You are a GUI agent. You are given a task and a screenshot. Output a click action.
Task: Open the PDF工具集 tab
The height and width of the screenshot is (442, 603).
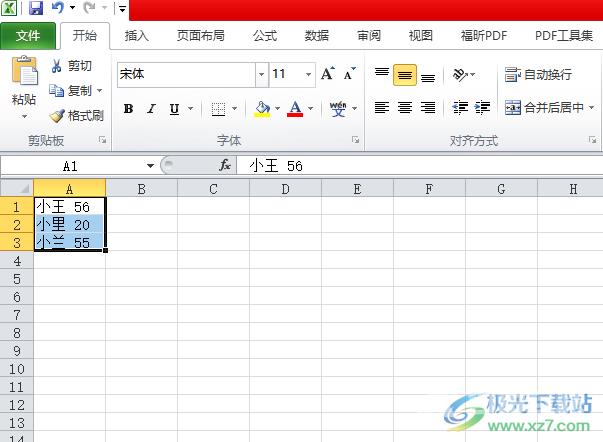tap(563, 36)
